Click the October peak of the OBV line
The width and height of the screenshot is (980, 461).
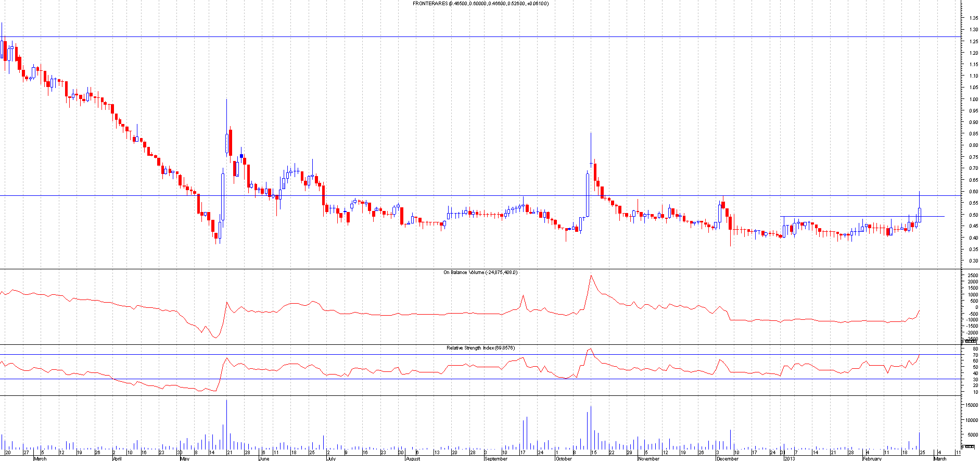[591, 276]
